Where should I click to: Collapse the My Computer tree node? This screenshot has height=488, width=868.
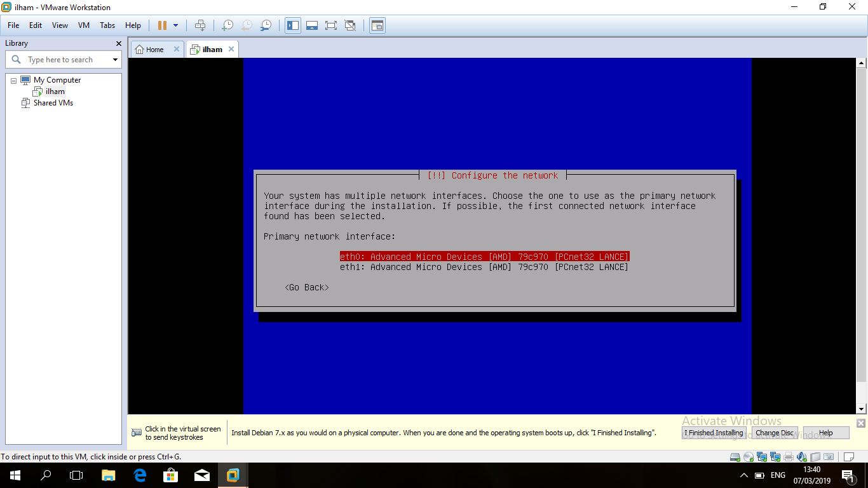point(13,80)
